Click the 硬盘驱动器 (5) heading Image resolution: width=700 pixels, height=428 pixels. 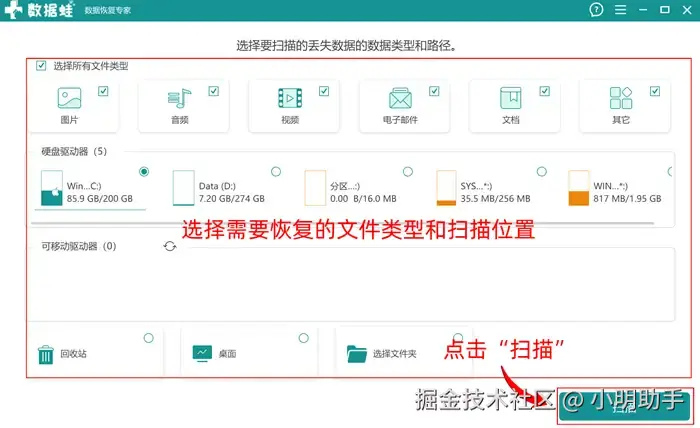coord(74,152)
